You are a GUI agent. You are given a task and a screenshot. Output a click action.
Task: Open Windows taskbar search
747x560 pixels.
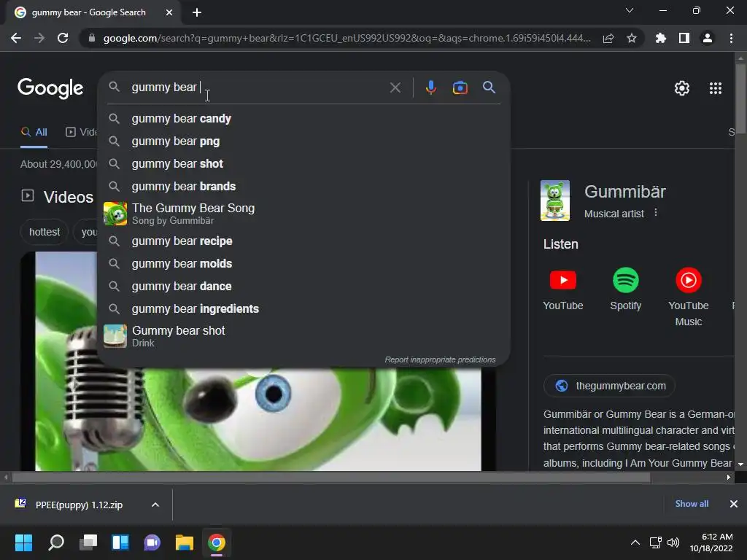click(56, 542)
